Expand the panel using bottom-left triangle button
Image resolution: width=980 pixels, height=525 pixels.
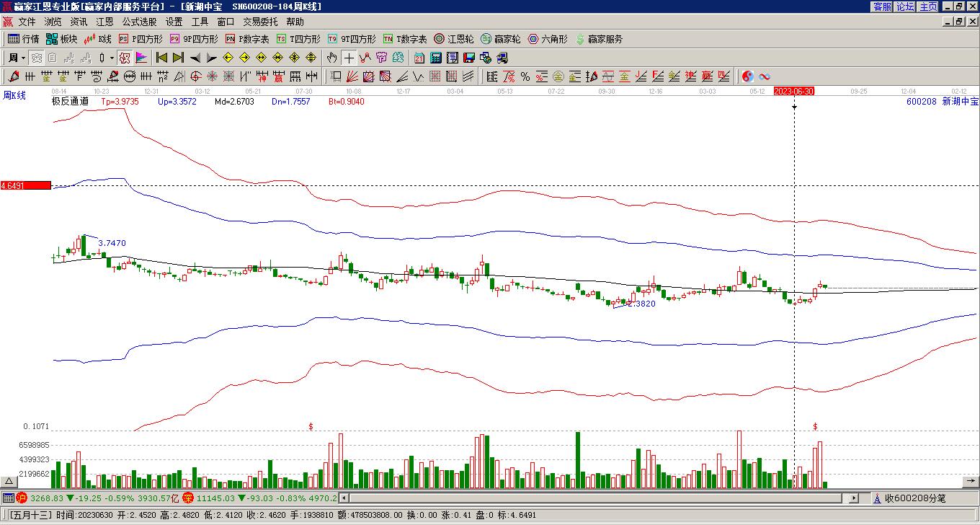click(x=9, y=481)
